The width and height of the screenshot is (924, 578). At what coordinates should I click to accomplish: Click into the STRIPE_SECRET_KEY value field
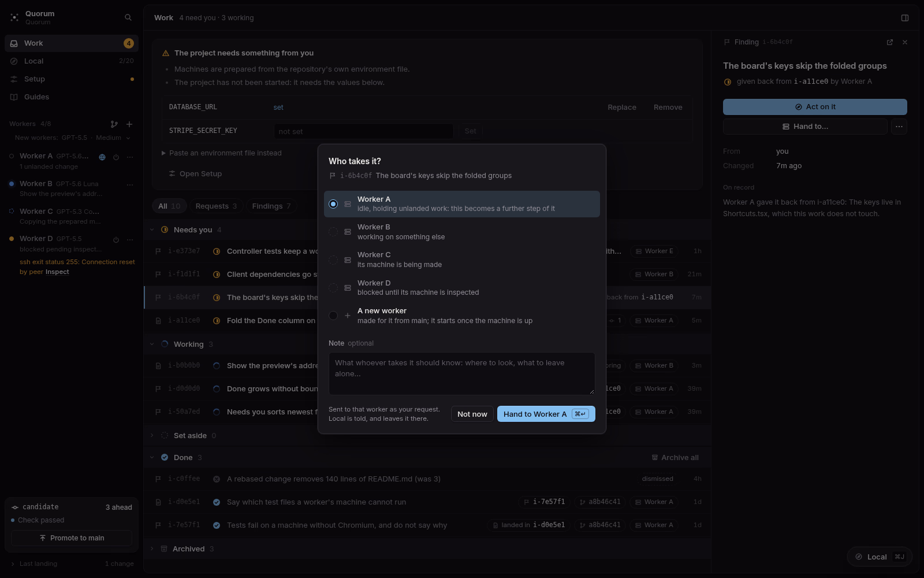click(x=364, y=131)
